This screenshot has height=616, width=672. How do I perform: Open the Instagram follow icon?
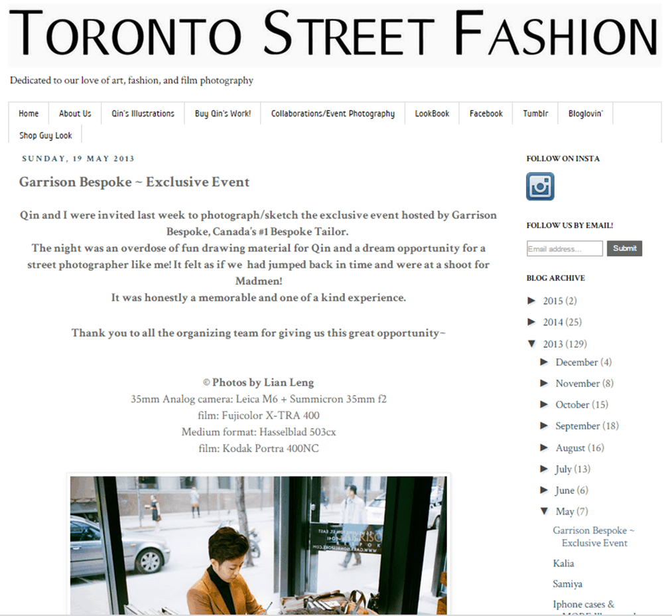(x=540, y=187)
